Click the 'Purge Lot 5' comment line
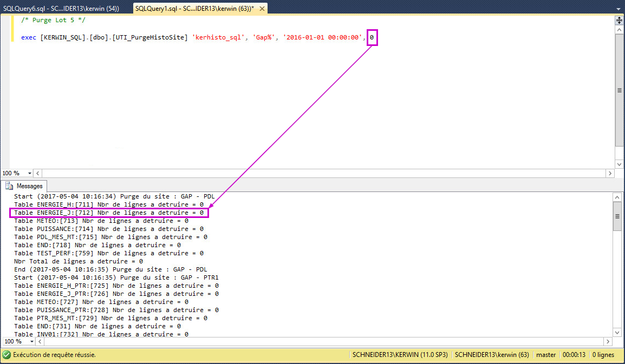 tap(53, 20)
